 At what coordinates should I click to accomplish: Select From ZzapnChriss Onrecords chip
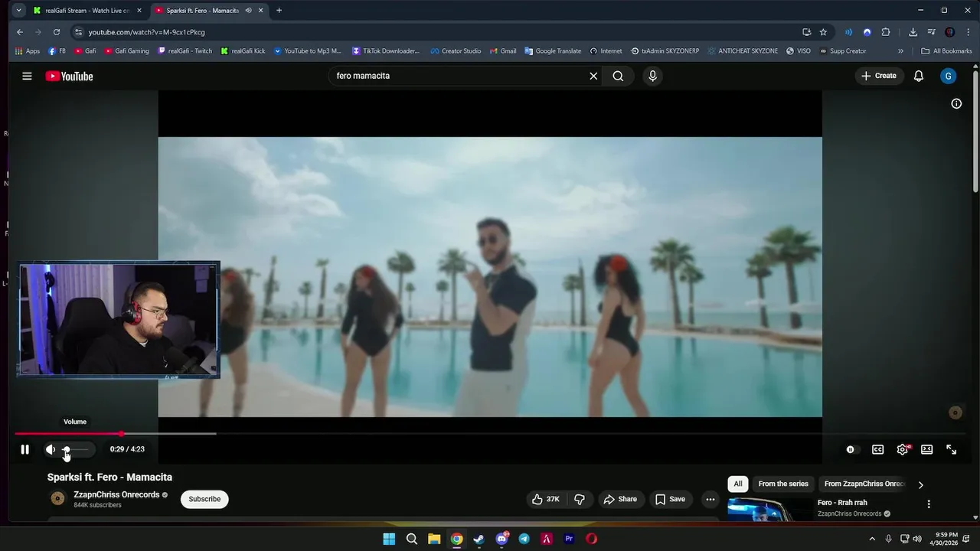[864, 484]
